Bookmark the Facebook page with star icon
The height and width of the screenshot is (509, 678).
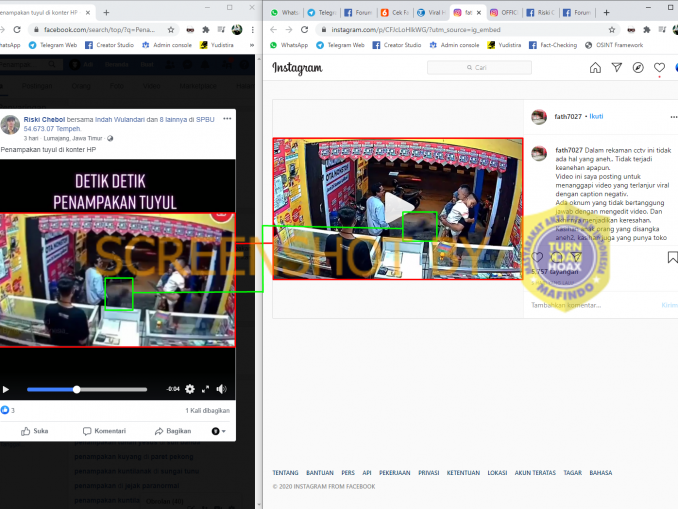[x=171, y=29]
